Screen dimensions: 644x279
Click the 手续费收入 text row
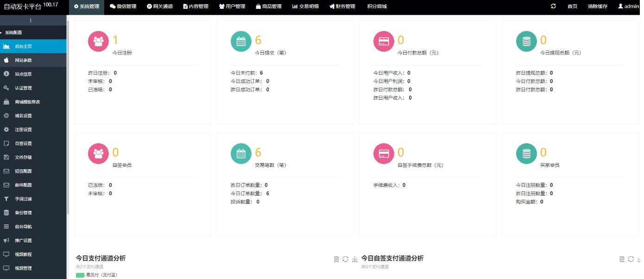pos(390,185)
